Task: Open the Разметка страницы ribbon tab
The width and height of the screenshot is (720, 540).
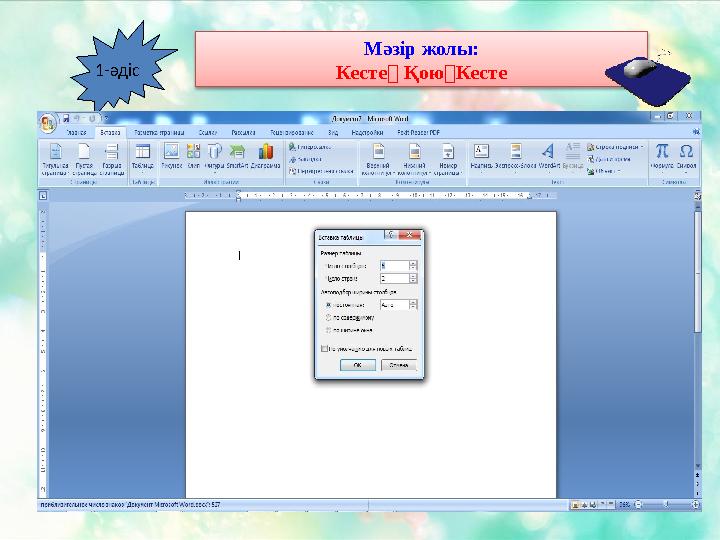Action: coord(159,132)
